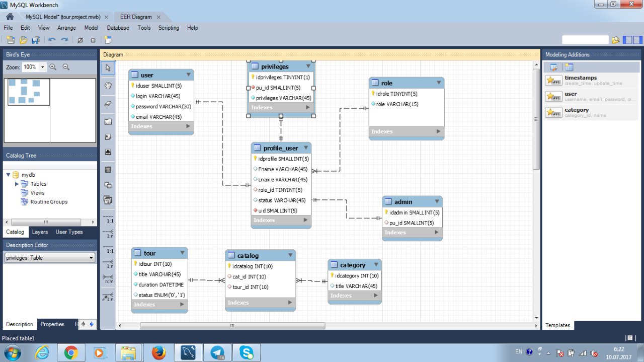Toggle the left sidebar visibility button
Viewport: 644px width, 362px height.
(627, 40)
